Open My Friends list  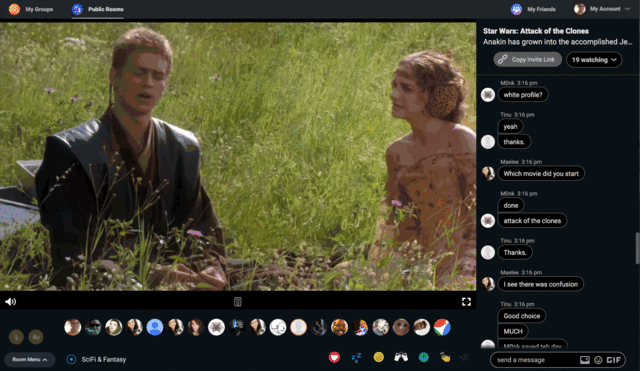pyautogui.click(x=533, y=9)
